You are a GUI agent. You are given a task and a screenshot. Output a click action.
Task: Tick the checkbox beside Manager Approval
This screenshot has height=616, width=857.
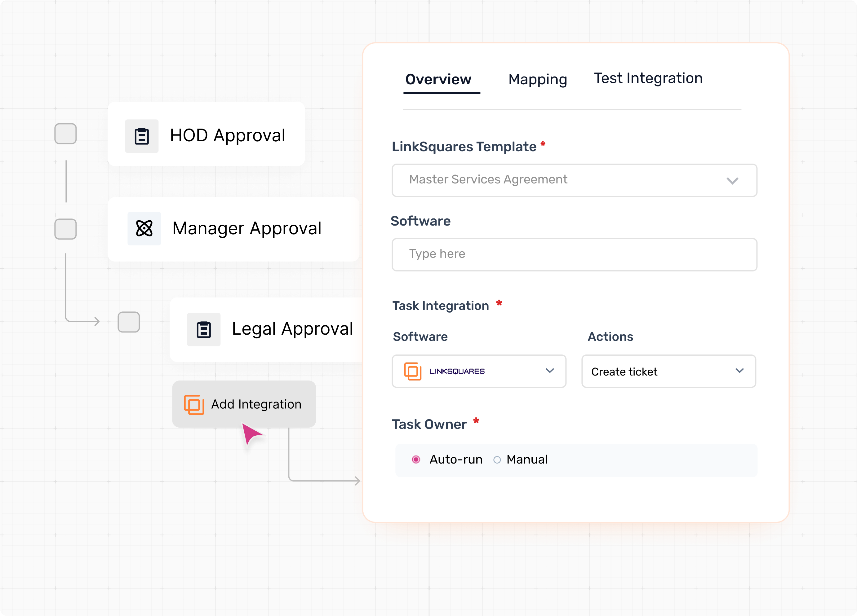click(x=66, y=229)
